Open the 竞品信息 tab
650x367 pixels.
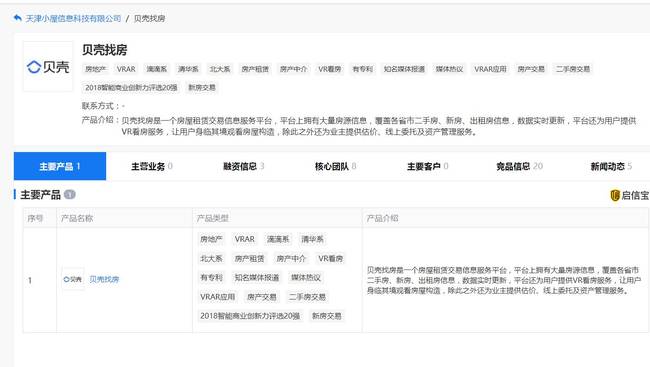pyautogui.click(x=519, y=166)
